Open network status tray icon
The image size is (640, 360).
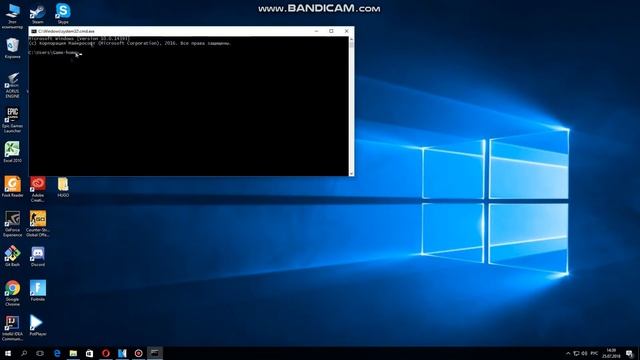point(576,353)
